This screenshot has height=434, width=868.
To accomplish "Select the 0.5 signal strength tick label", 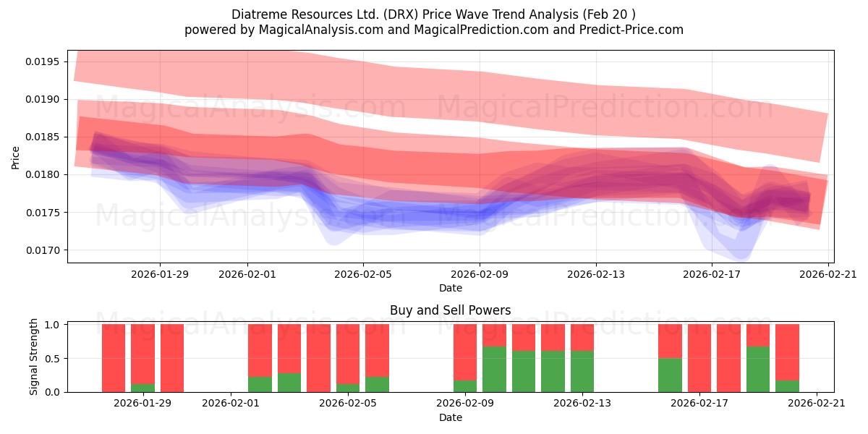I will point(54,358).
